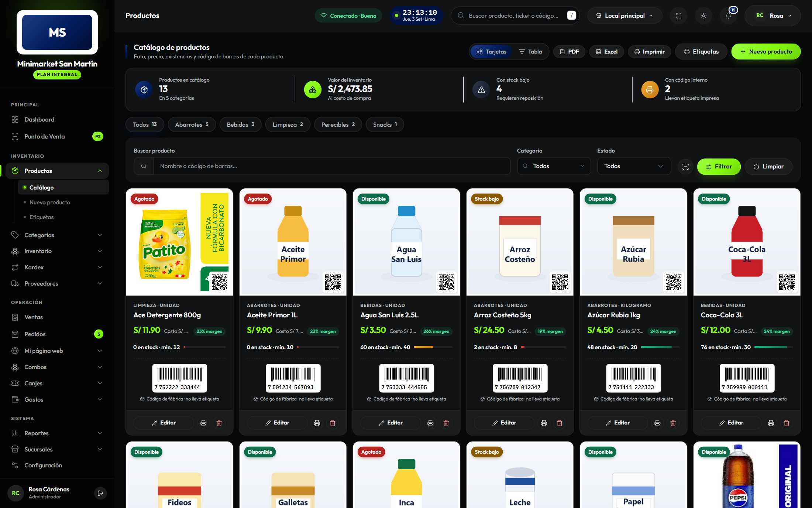Open Rosa user account menu
812x508 pixels.
point(773,16)
